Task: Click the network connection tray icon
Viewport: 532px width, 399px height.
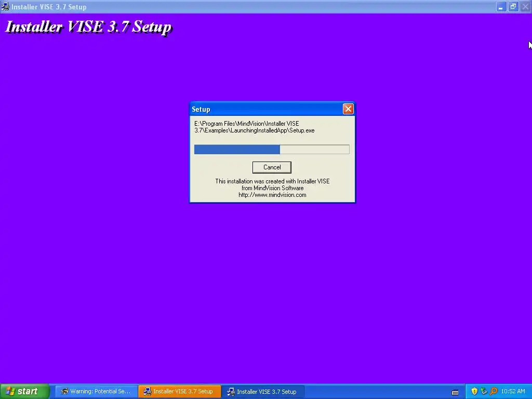Action: (484, 392)
